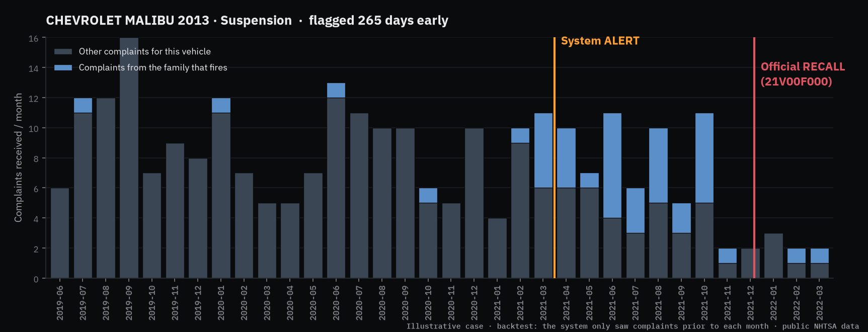Select the orange System ALERT vertical line

click(x=554, y=157)
